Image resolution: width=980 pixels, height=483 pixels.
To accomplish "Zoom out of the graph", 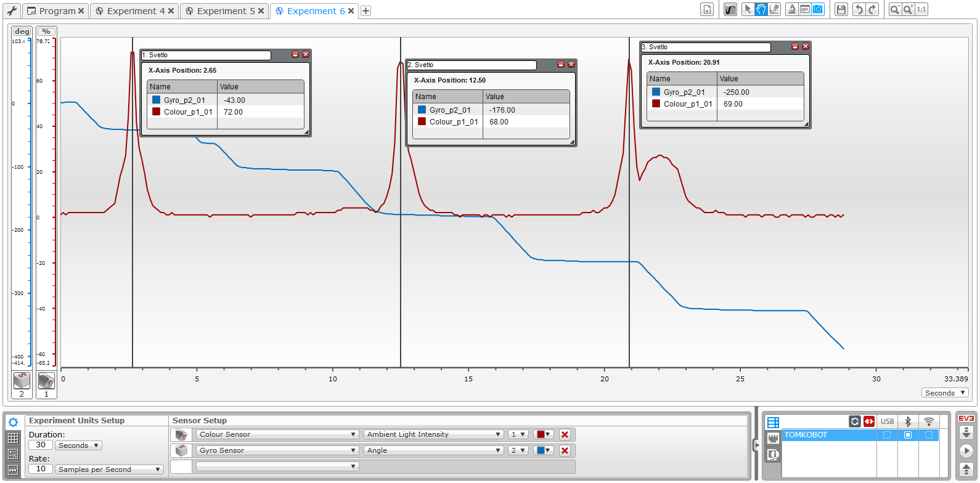I will point(894,9).
